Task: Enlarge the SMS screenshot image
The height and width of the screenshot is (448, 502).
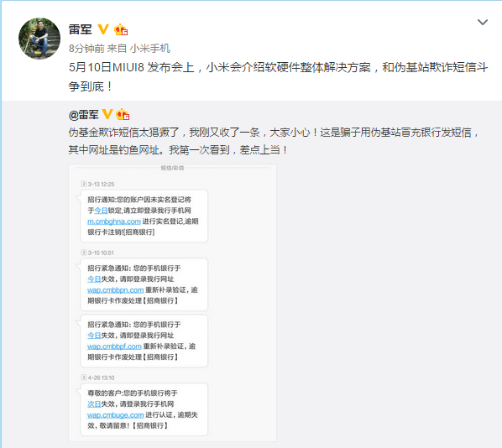Action: 172,303
